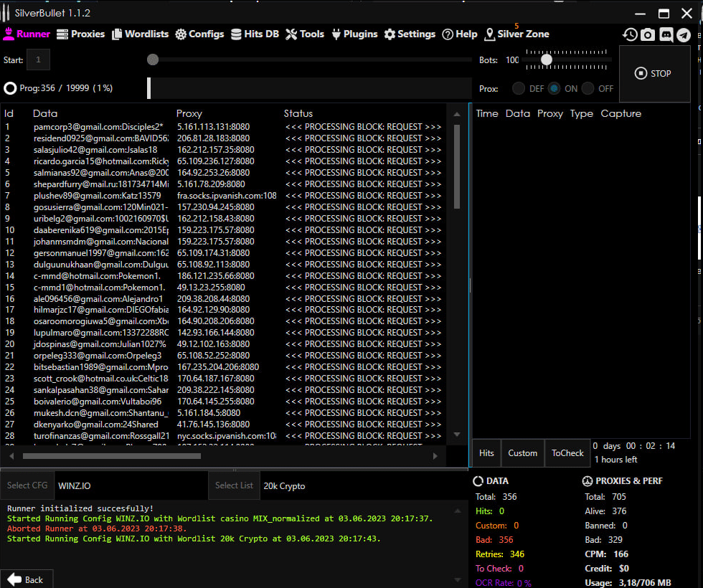
Task: Click the Bots count slider handle
Action: (x=547, y=60)
